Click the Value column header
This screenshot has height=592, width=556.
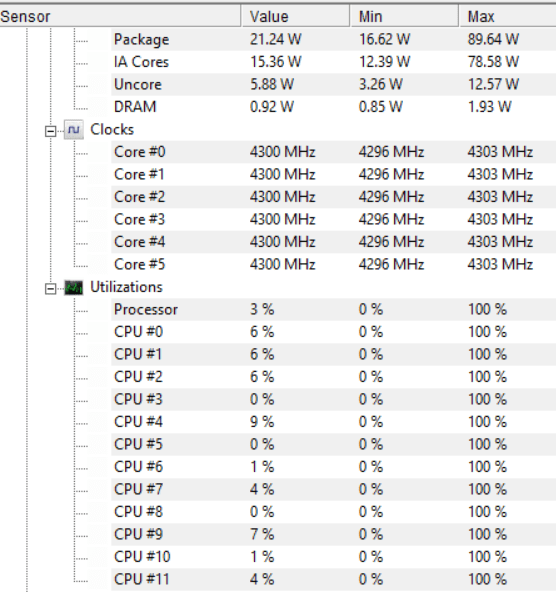(x=296, y=17)
